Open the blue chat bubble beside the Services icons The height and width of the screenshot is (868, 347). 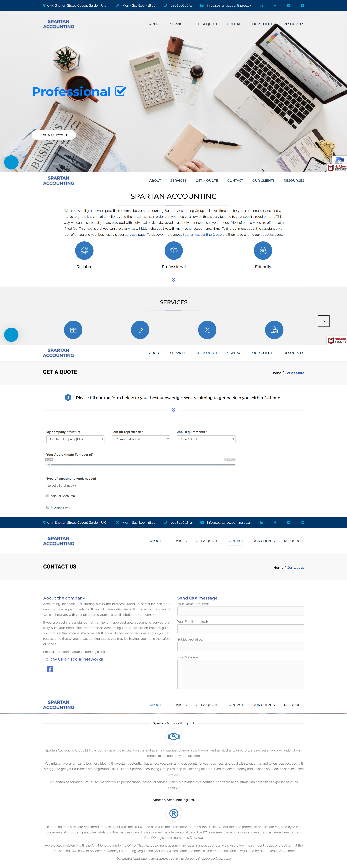pos(11,335)
